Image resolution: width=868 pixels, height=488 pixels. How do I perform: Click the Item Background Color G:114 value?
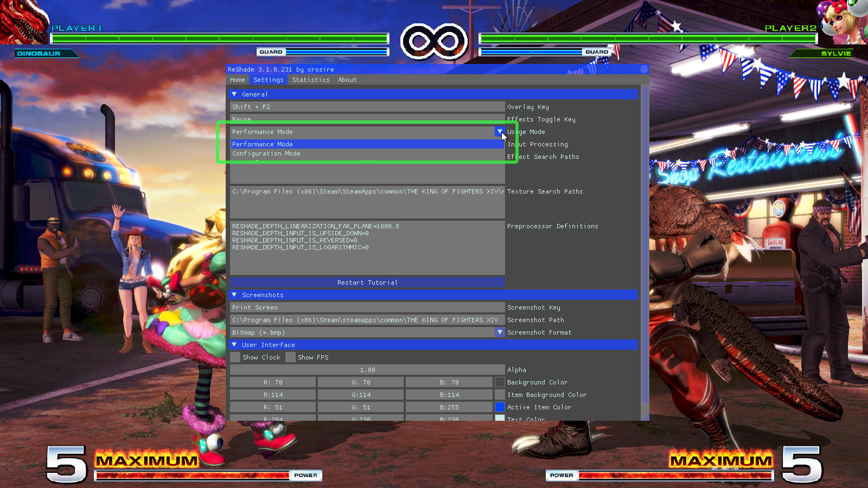[x=361, y=395]
